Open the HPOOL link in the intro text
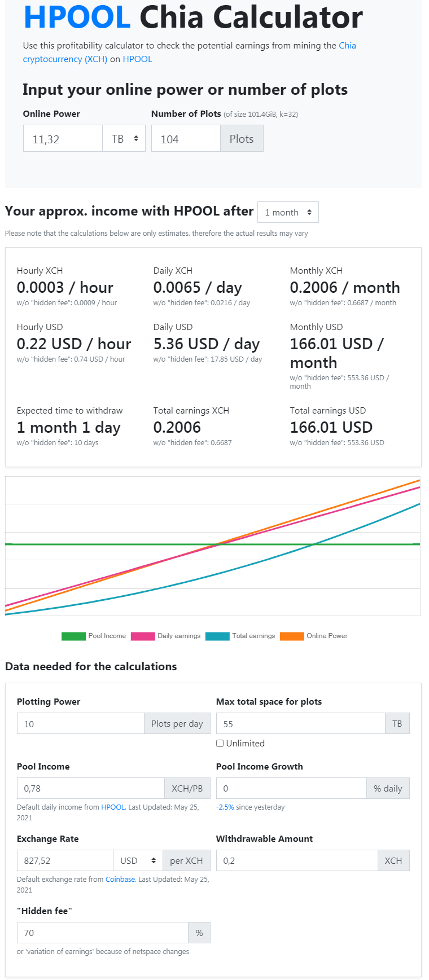This screenshot has width=429, height=980. (138, 59)
